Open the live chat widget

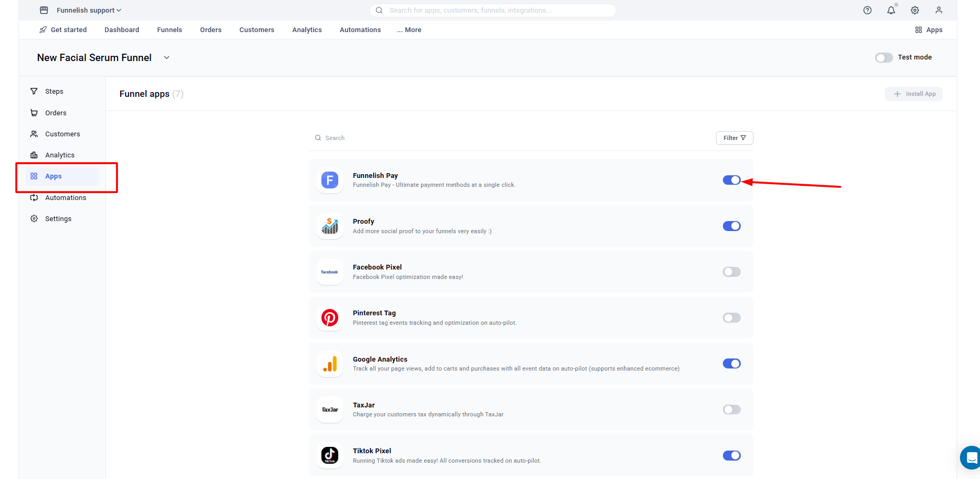[x=971, y=457]
